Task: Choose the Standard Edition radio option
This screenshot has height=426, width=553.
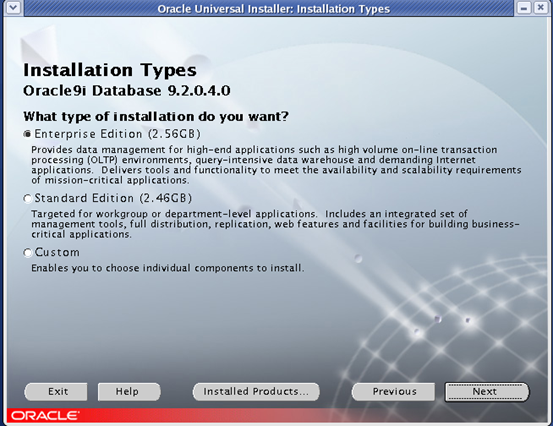Action: (28, 199)
